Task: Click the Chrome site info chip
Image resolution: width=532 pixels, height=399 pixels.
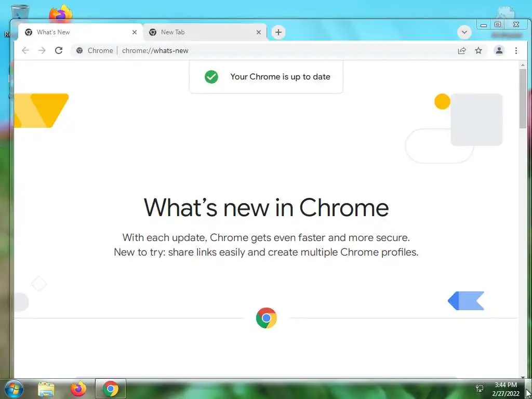Action: click(x=95, y=50)
